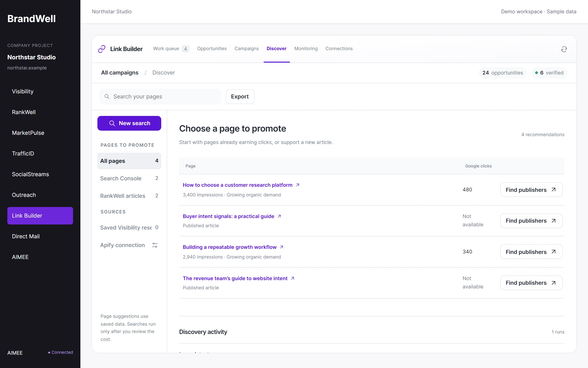Open Buyer intent signals: a practical guide
Viewport: 588px width, 368px height.
[x=228, y=216]
